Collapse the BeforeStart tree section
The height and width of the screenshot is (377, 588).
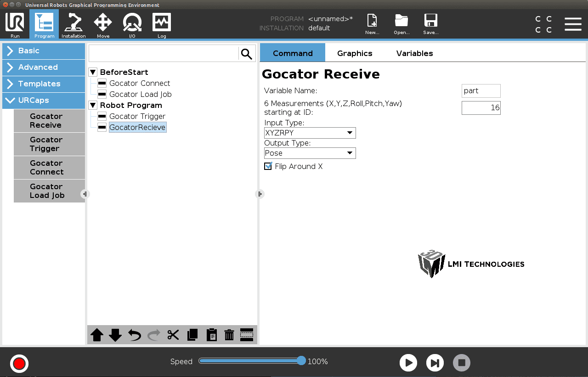pos(93,72)
